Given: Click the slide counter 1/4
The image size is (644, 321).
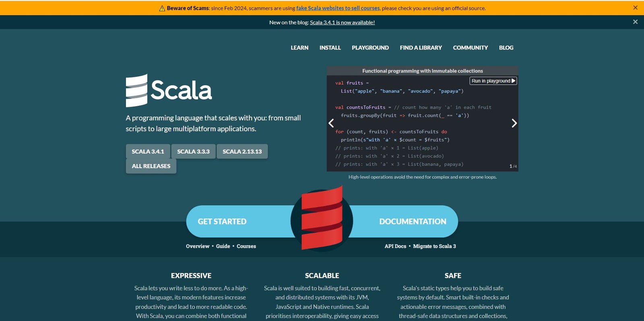Looking at the screenshot, I should (513, 166).
